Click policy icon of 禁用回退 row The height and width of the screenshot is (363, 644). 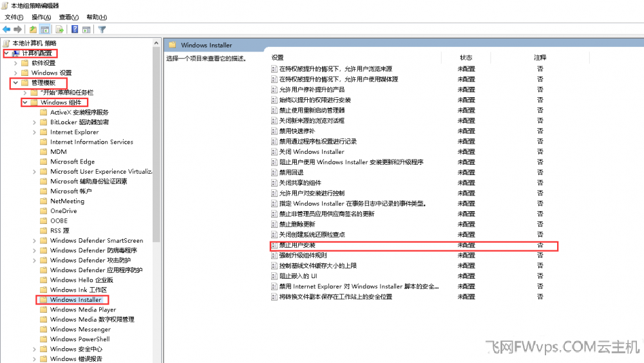point(274,172)
